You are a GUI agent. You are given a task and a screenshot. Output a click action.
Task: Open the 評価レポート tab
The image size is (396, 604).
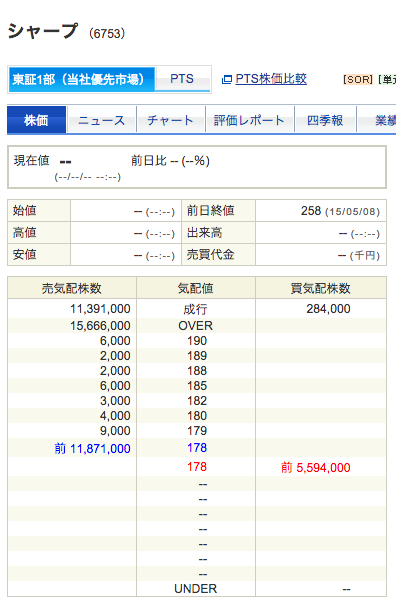(250, 120)
